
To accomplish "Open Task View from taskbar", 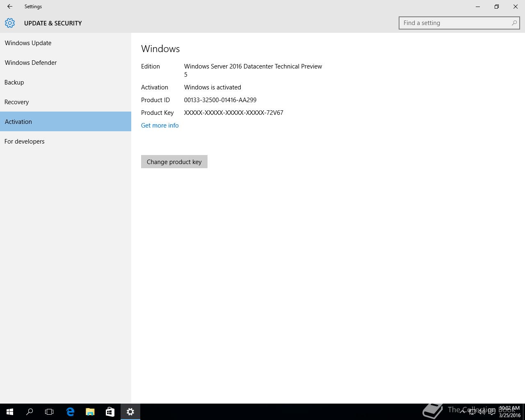I will (49, 412).
